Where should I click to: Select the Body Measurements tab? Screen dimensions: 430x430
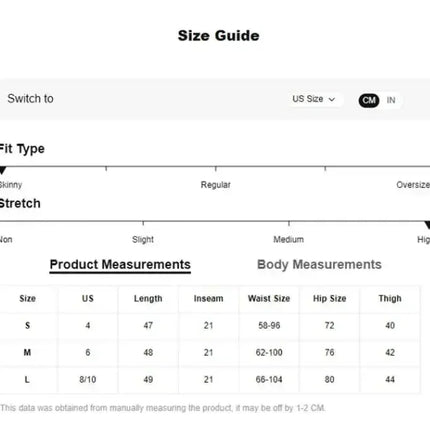pos(319,265)
